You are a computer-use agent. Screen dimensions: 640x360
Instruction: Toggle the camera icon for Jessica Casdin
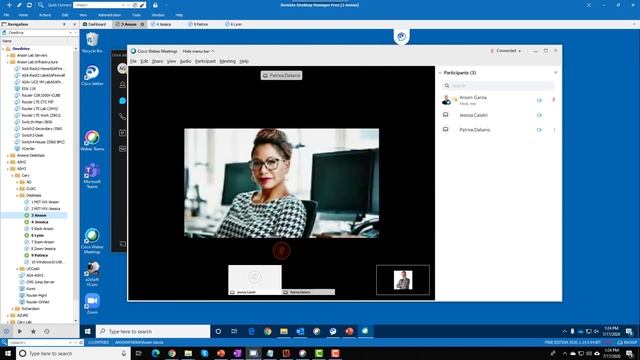[539, 115]
